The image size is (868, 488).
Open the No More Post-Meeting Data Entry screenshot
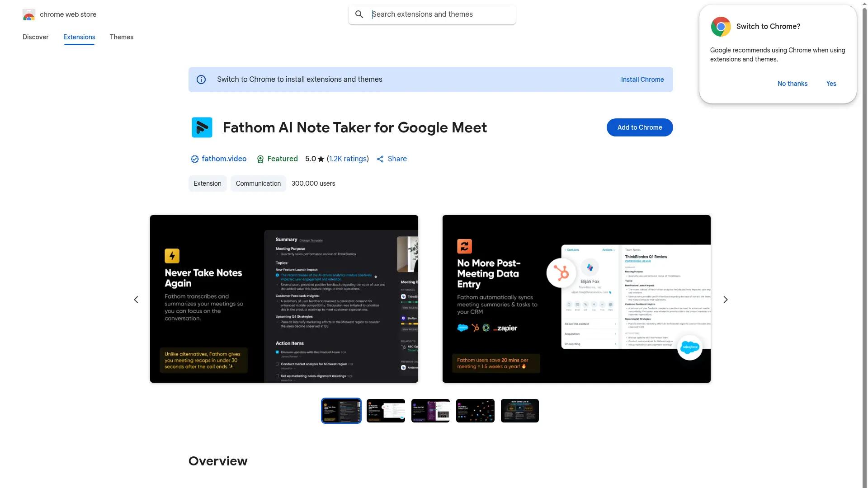pos(576,299)
